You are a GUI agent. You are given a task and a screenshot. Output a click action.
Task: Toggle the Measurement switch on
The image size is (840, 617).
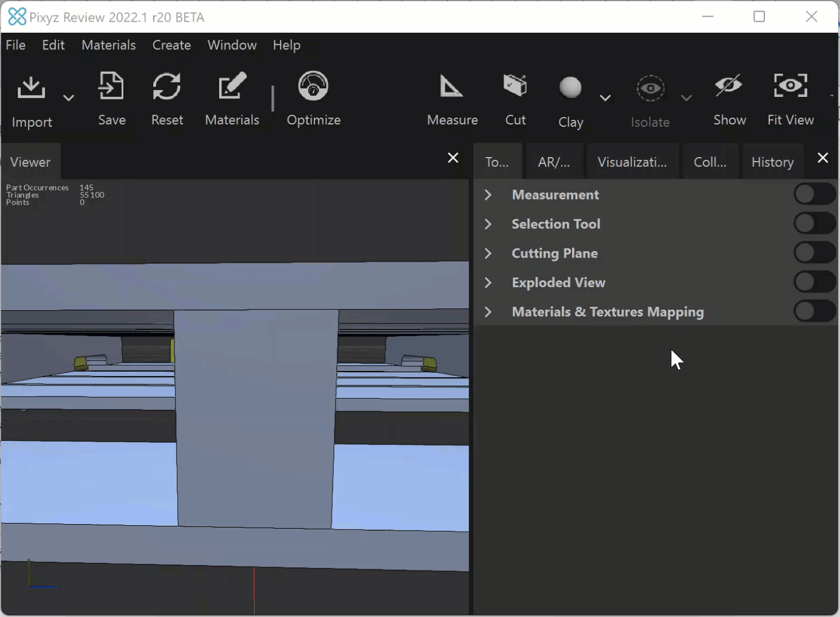[815, 194]
